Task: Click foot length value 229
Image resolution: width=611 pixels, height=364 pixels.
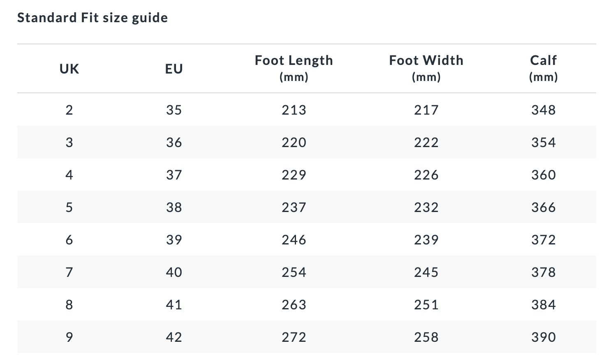Action: (294, 175)
